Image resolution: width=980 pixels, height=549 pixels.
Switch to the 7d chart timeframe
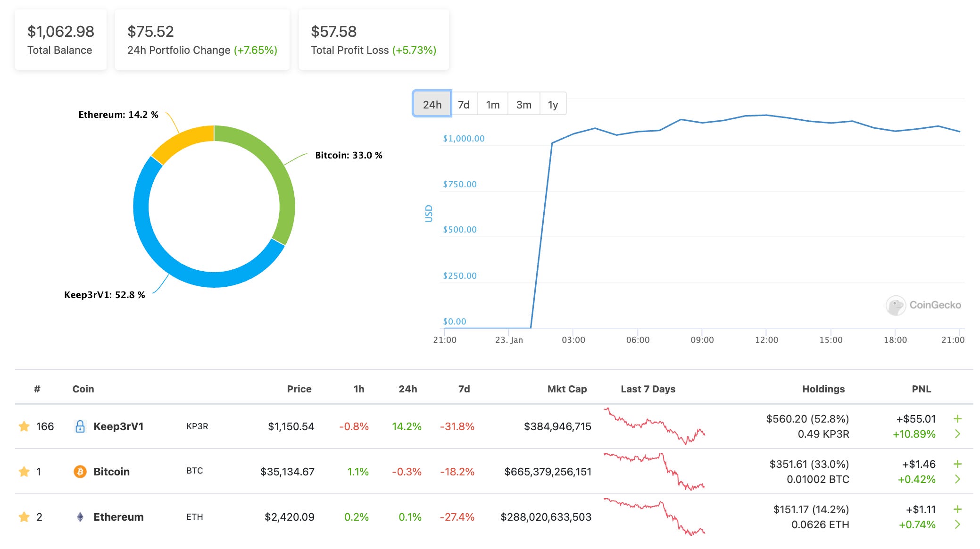[464, 104]
